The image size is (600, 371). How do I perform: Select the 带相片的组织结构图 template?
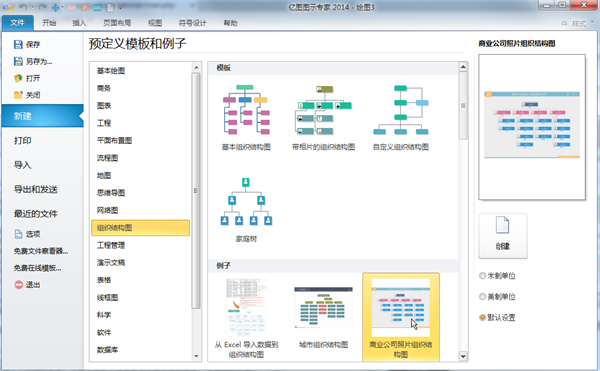tap(323, 118)
